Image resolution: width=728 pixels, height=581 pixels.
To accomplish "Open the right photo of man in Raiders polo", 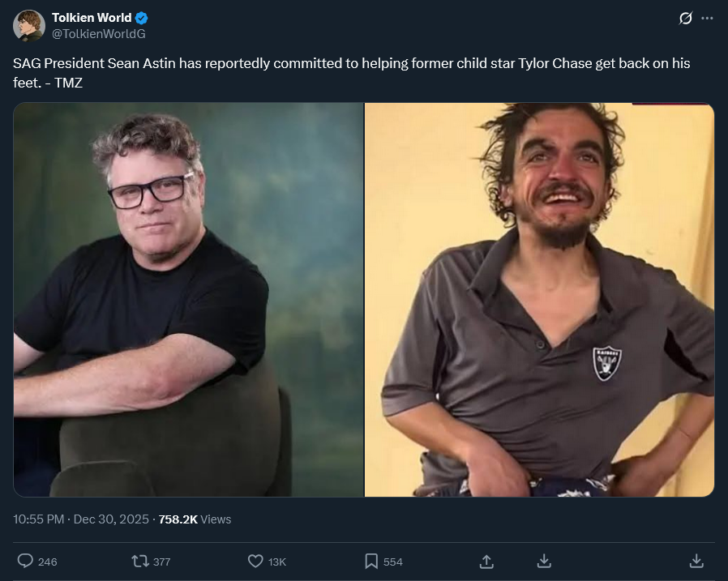I will tap(539, 299).
